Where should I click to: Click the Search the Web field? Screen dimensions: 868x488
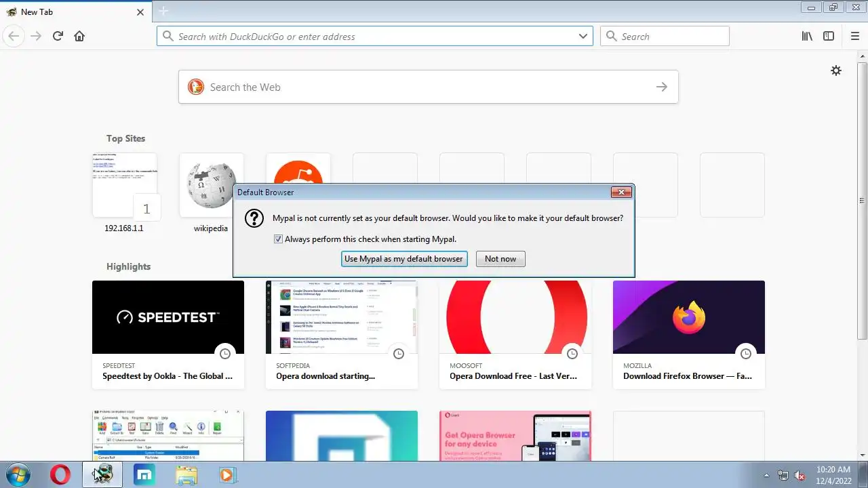429,87
